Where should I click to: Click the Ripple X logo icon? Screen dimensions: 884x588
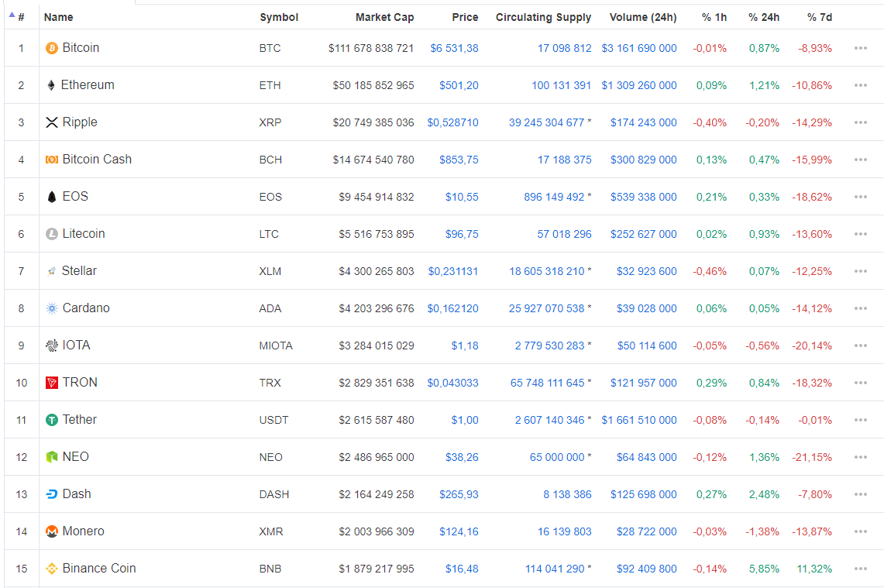(52, 122)
